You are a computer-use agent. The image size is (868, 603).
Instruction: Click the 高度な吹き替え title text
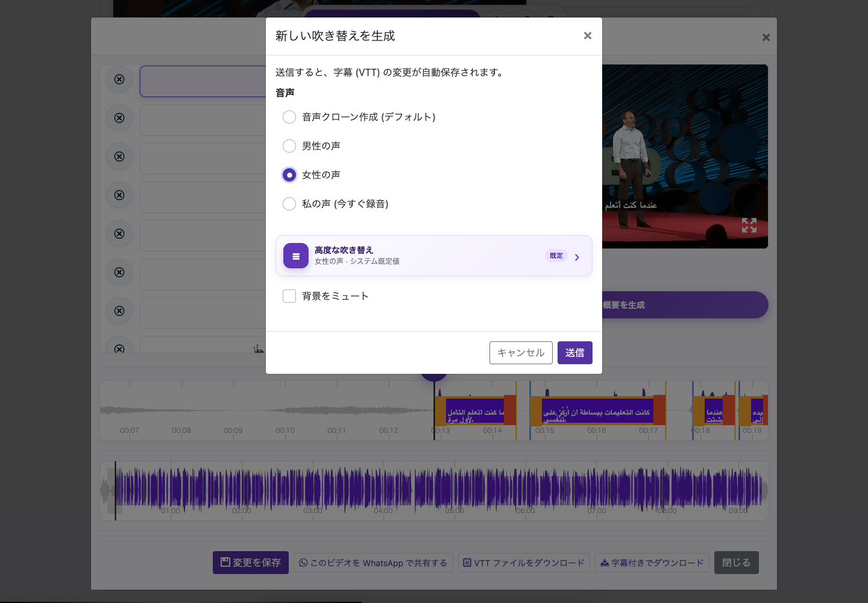point(344,250)
